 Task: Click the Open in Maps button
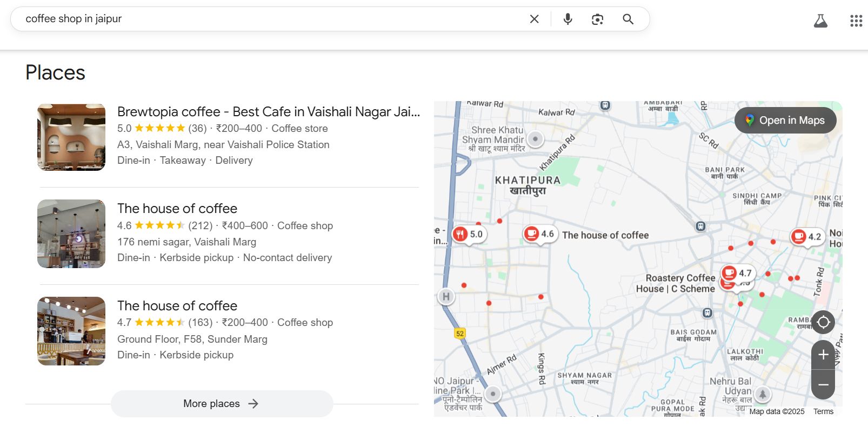coord(785,121)
